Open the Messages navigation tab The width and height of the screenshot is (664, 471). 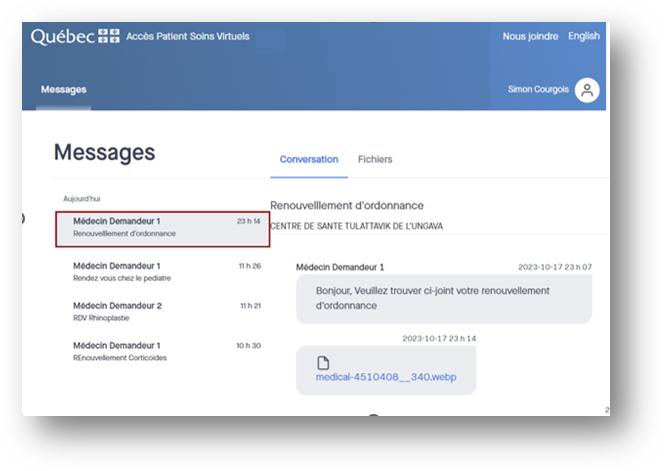tap(64, 89)
